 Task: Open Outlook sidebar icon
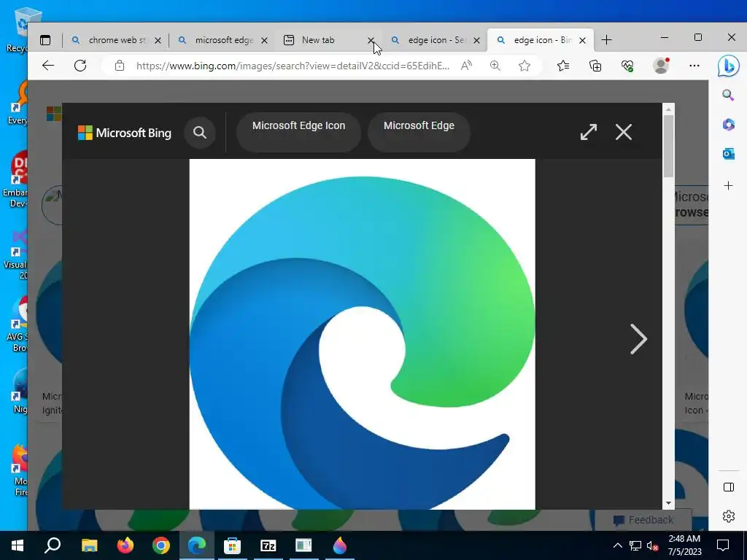pyautogui.click(x=729, y=155)
